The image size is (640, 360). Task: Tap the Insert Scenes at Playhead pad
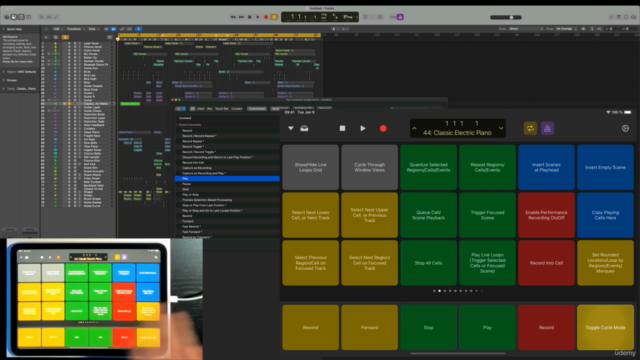click(x=546, y=167)
